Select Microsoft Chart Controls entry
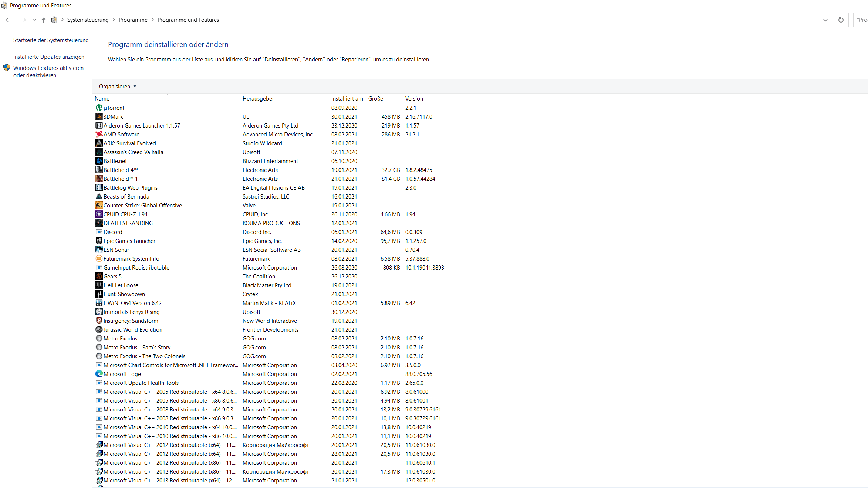This screenshot has height=488, width=868. point(277,365)
